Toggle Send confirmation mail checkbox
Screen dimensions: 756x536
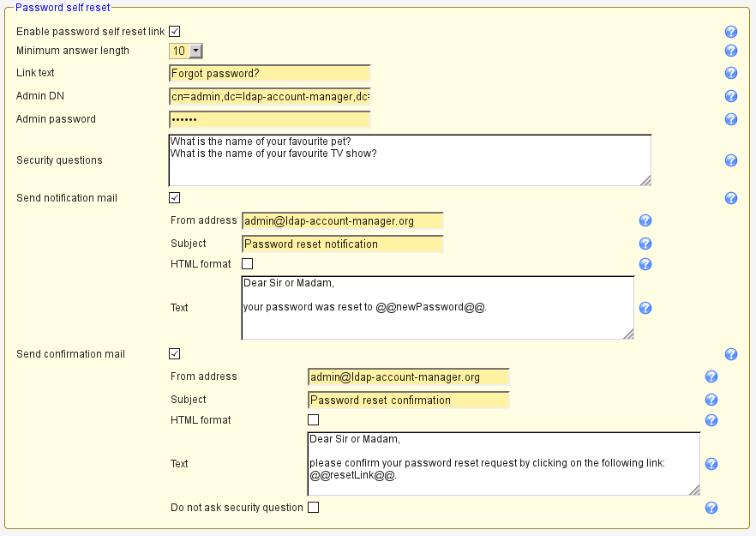pos(174,354)
